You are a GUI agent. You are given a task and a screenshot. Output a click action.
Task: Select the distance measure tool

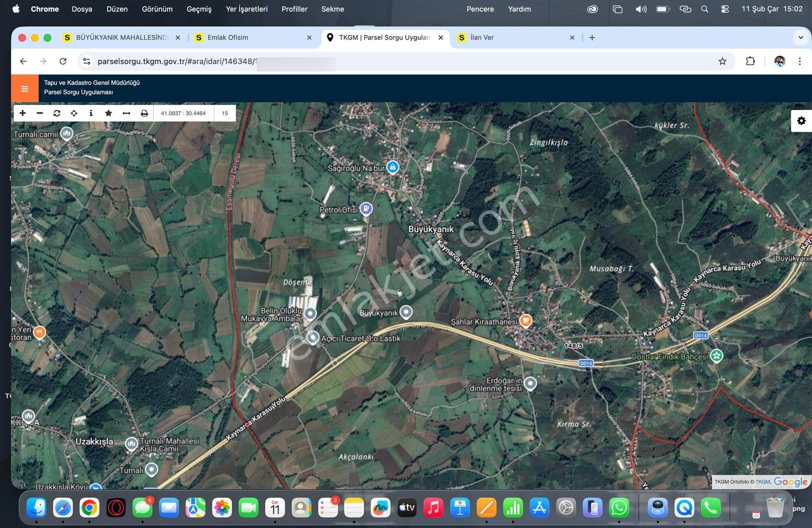click(x=126, y=113)
